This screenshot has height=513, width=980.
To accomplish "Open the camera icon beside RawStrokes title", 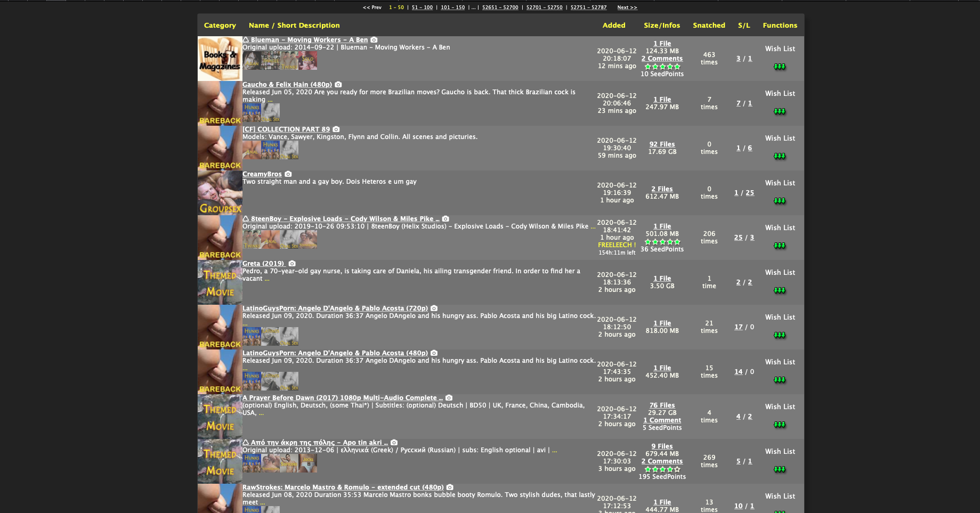I will 449,487.
